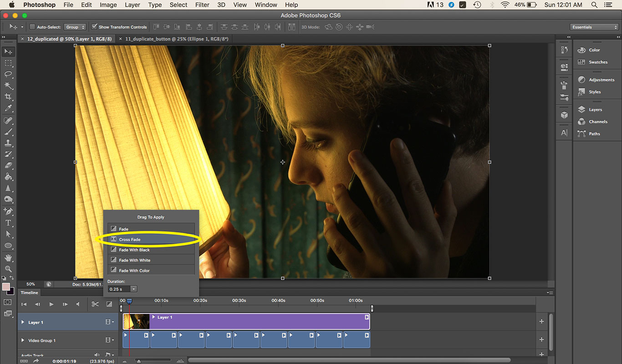Open the Swatches panel
The image size is (622, 364).
point(598,62)
